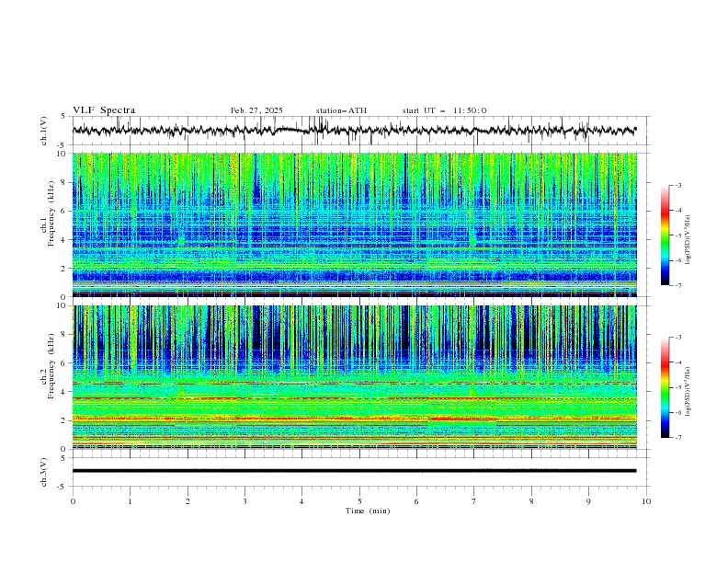
Task: Click the "10" kHz tick on ch.2 frequency axis
Action: coord(63,305)
